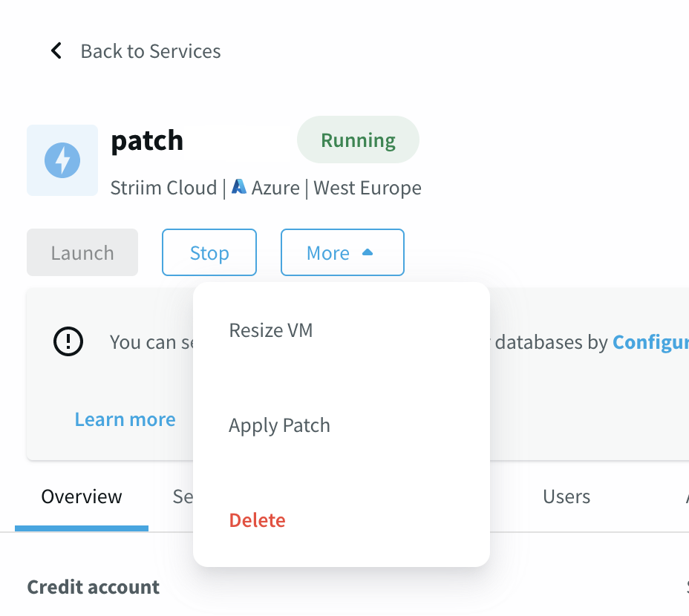Choose Delete from the More menu
The width and height of the screenshot is (689, 616).
[258, 520]
